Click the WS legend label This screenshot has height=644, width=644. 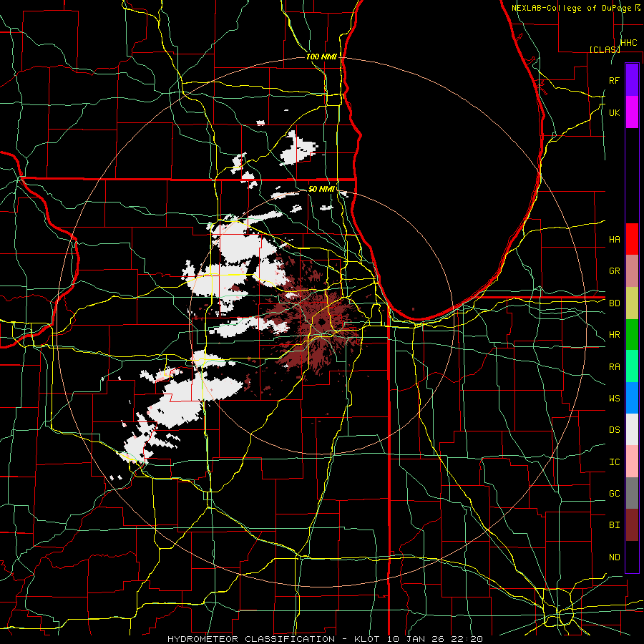[x=615, y=399]
